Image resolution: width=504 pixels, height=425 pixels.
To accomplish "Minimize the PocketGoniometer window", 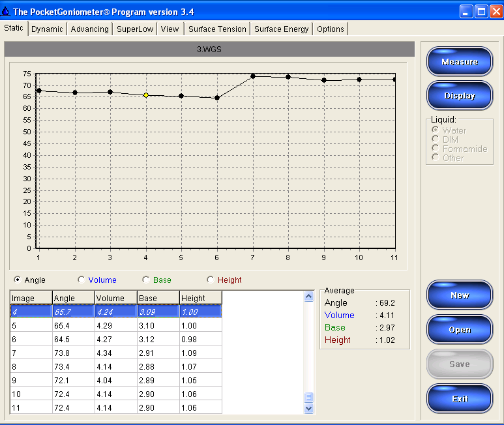I will pos(466,12).
